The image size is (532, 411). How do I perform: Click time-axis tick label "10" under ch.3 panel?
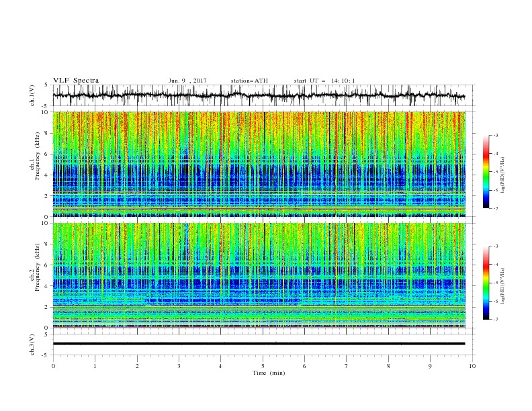coord(472,366)
